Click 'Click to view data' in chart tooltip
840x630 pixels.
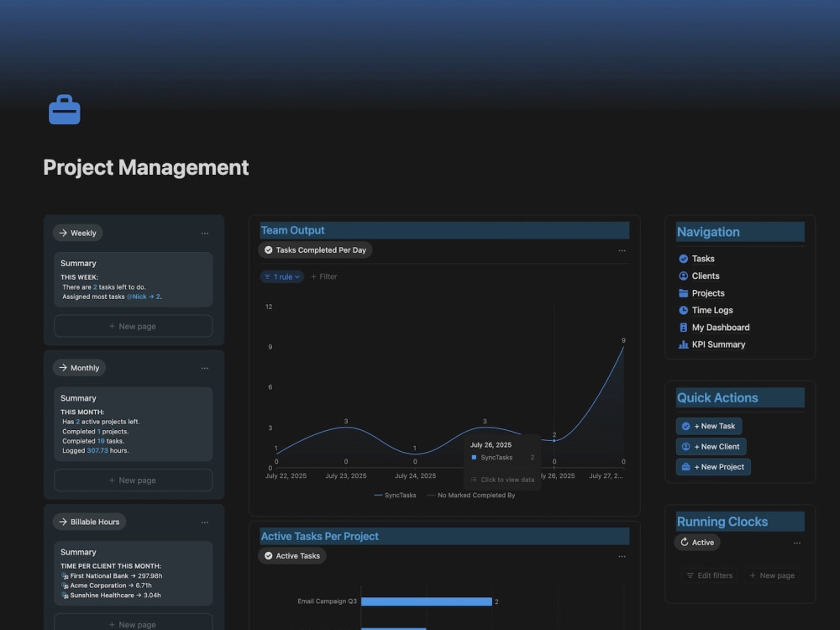coord(502,480)
